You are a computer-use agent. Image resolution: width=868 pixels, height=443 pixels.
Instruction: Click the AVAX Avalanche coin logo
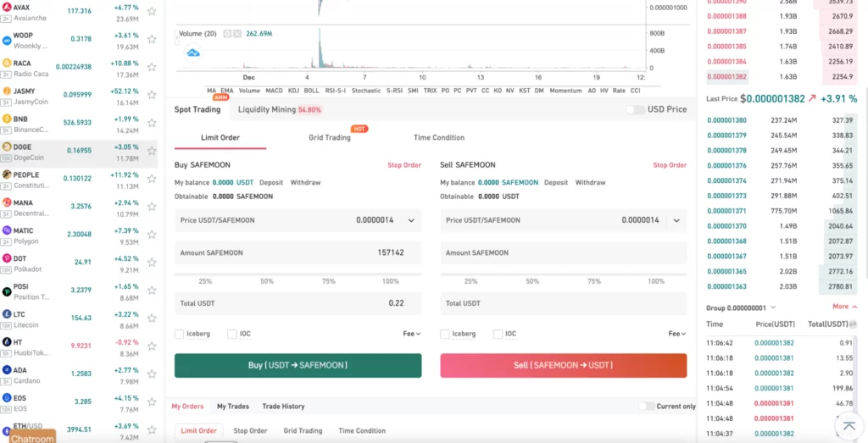coord(7,7)
